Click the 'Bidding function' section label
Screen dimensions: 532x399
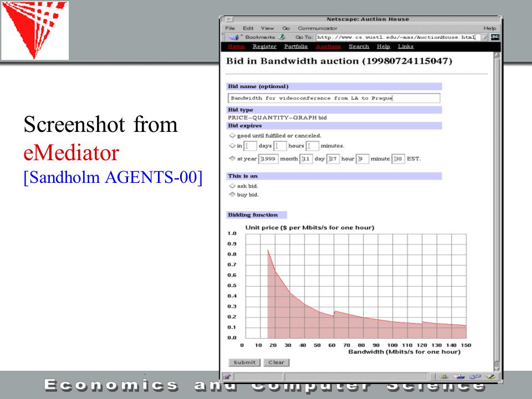coord(253,215)
